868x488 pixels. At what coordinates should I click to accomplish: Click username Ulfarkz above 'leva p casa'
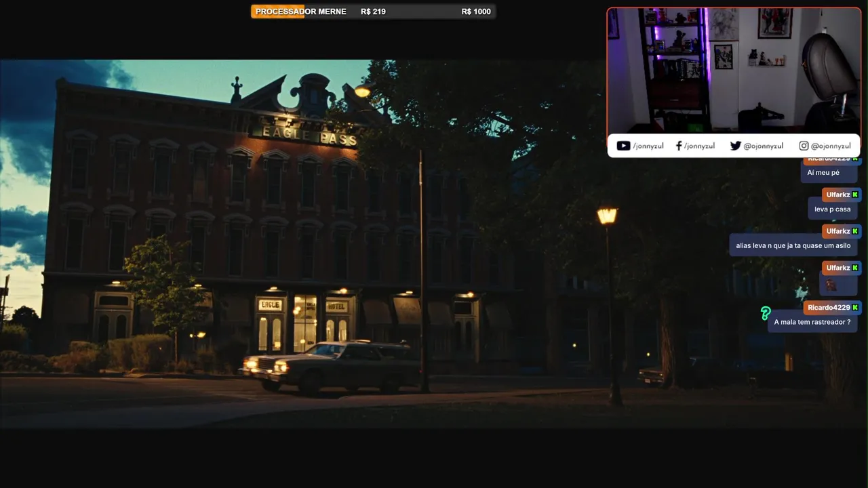[838, 195]
